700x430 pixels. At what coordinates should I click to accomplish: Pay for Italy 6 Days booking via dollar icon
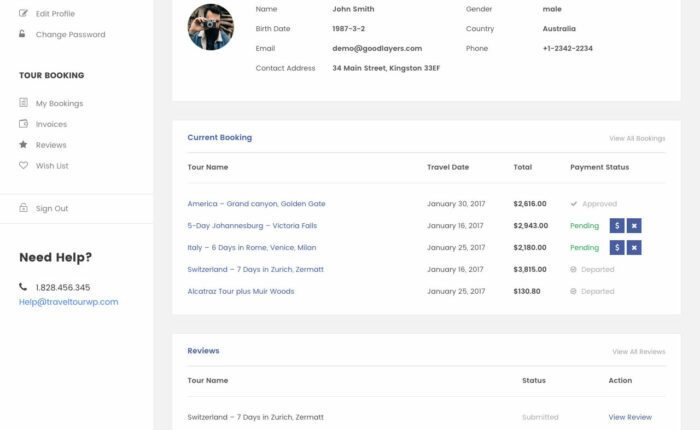[617, 247]
